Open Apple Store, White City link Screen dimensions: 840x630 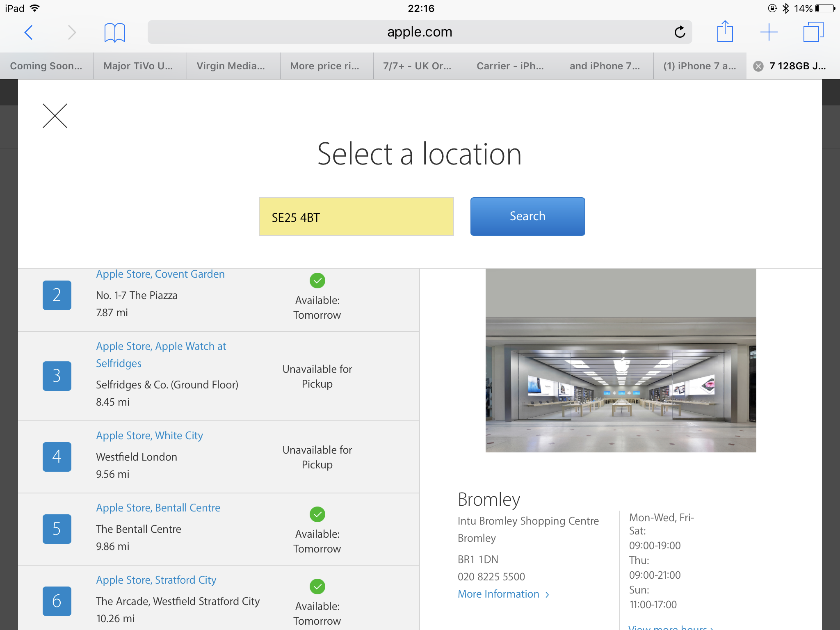point(149,436)
